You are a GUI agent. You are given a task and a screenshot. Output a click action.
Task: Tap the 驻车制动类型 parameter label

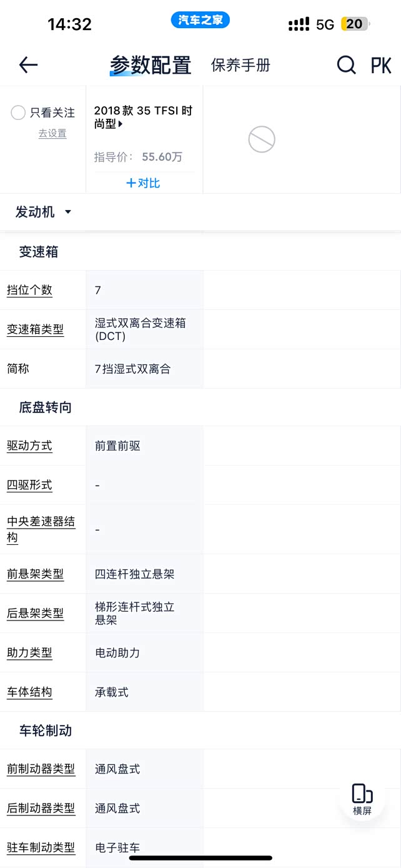click(x=41, y=847)
